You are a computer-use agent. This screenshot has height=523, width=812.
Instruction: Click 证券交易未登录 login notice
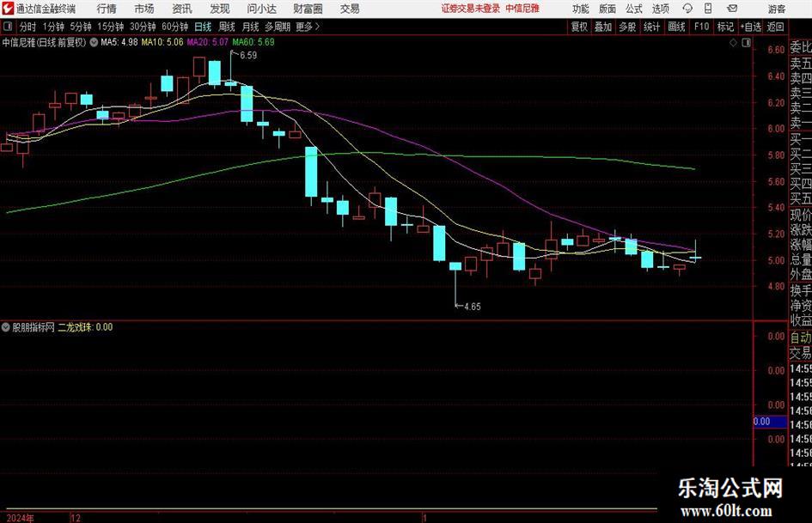coord(471,9)
